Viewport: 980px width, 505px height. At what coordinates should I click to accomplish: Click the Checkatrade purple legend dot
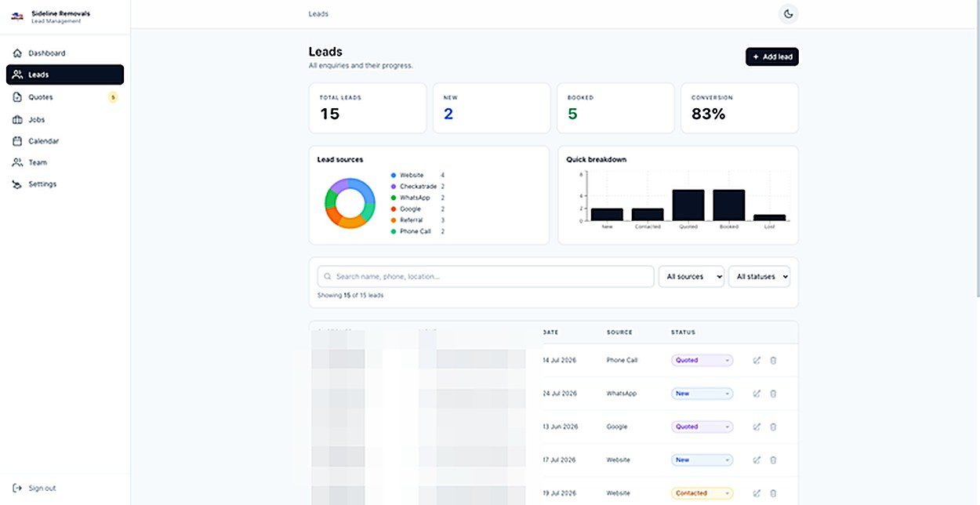click(393, 187)
